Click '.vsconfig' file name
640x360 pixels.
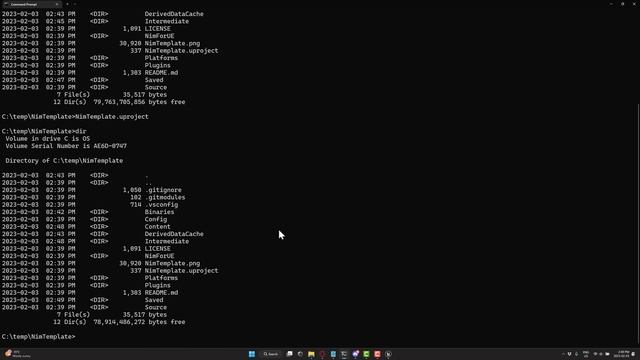[x=161, y=204]
